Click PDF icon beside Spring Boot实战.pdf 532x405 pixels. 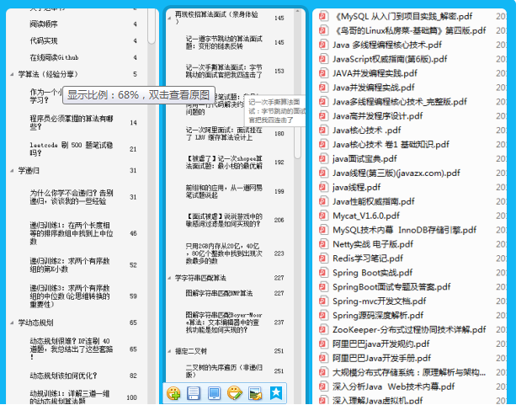(324, 273)
